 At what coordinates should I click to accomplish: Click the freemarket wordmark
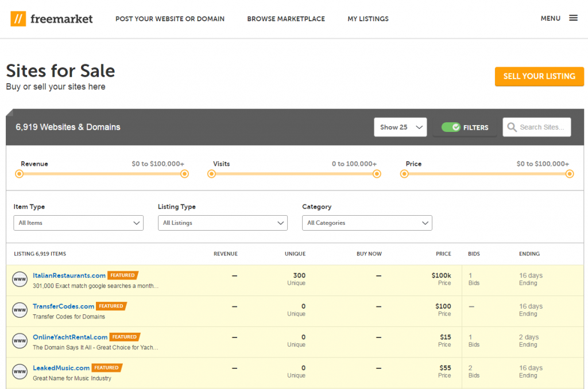click(61, 19)
